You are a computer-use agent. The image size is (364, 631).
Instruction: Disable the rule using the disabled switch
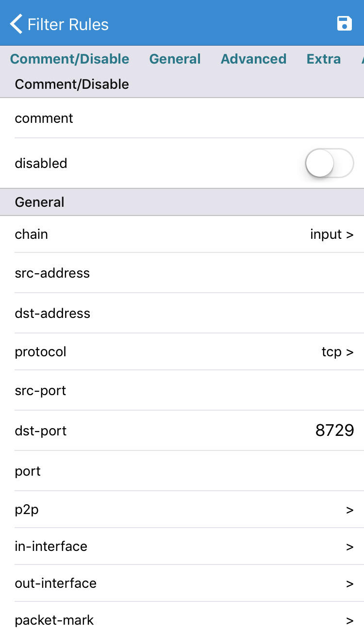[x=330, y=163]
